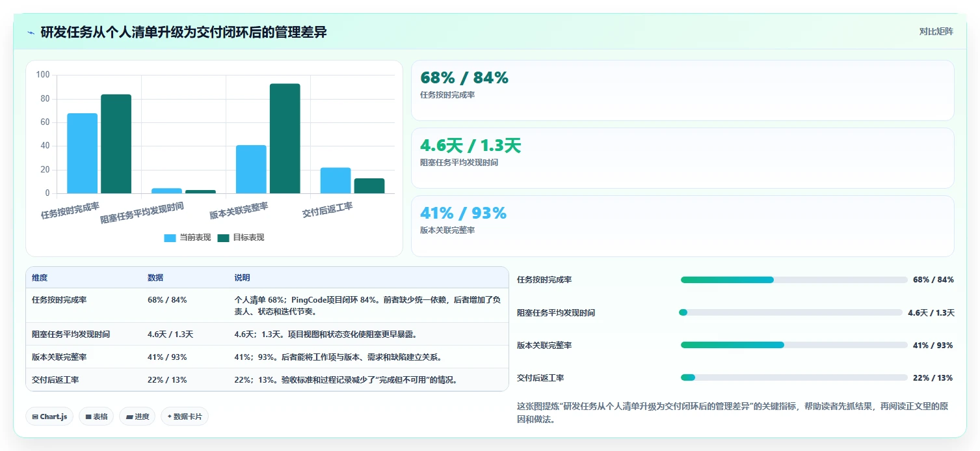Click the 68% / 84% data card
This screenshot has width=980, height=451.
click(683, 90)
